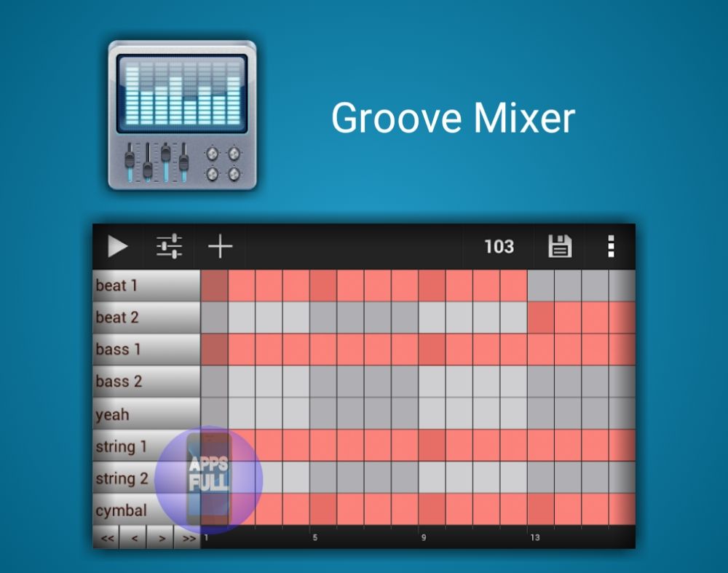Disable string 1 cell at step 13

click(x=541, y=446)
